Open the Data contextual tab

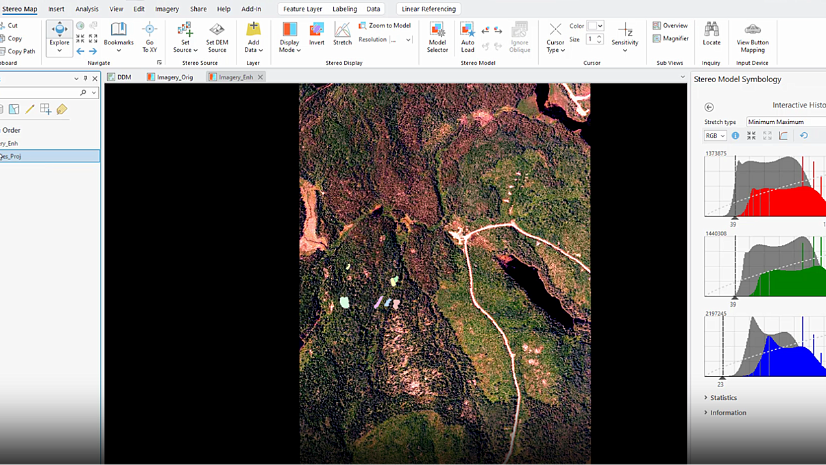coord(373,9)
